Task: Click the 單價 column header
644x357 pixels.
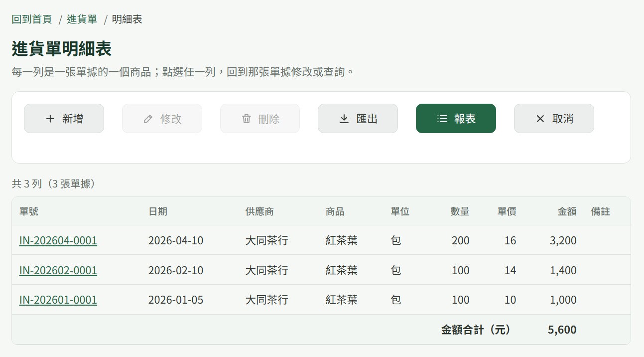Action: click(507, 211)
